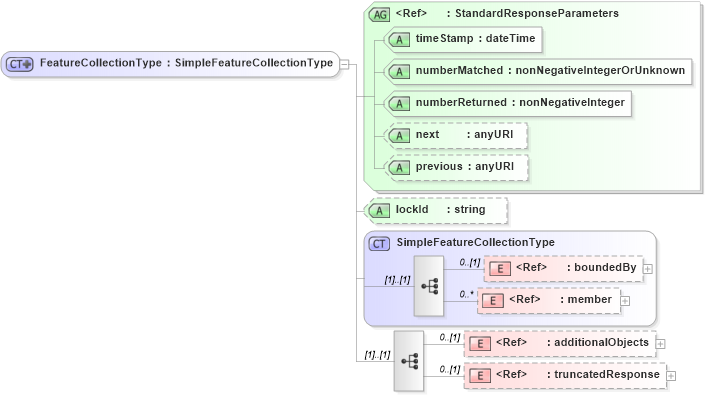This screenshot has width=706, height=395.
Task: Select 'numberMatched : nonNegativeIntegerOrUnknown' attribute text
Action: pos(550,71)
